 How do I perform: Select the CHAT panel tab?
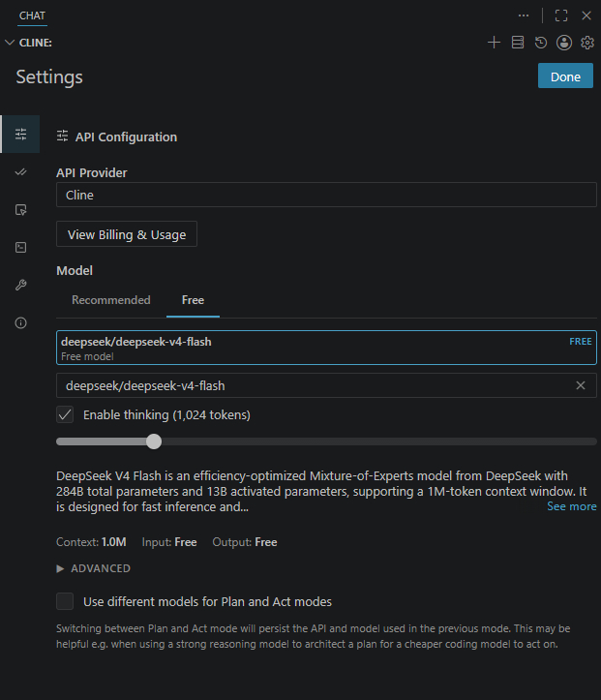(x=32, y=15)
